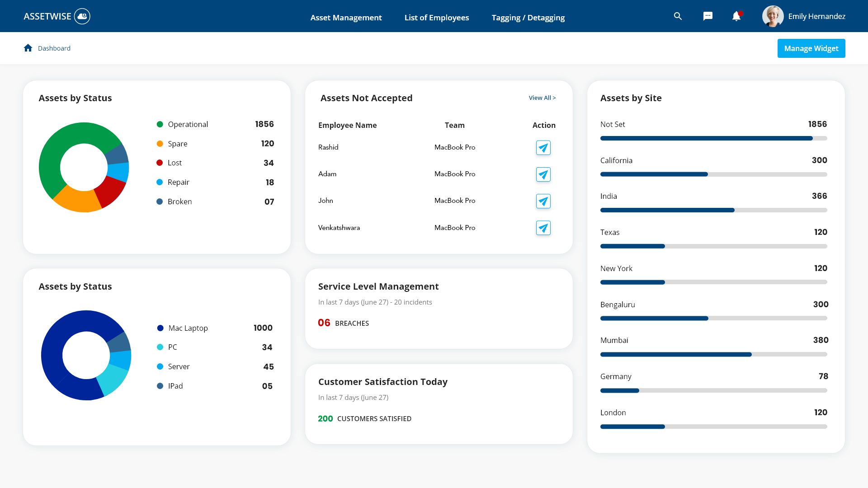Image resolution: width=868 pixels, height=488 pixels.
Task: Click View All in Assets Not Accepted
Action: coord(542,98)
